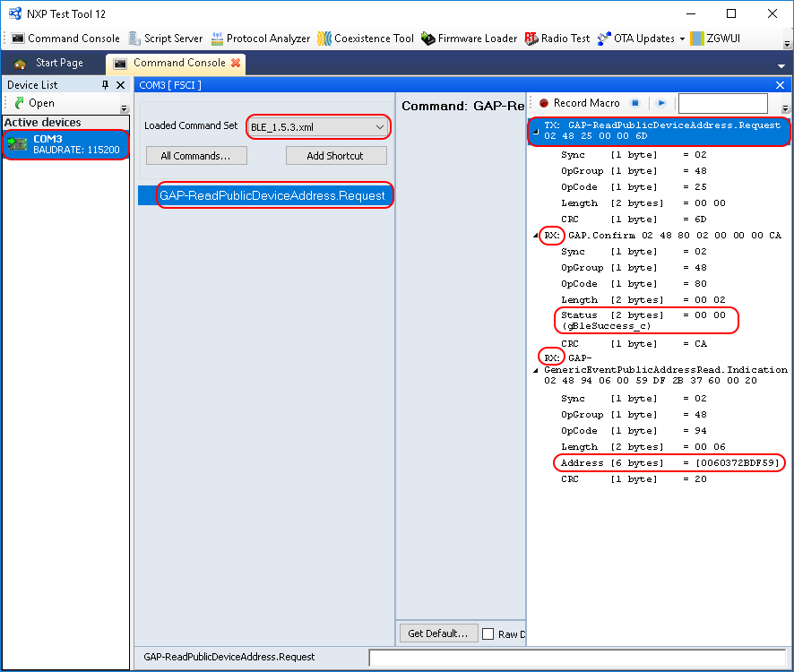
Task: Open the Coexistence Tool
Action: coord(366,39)
